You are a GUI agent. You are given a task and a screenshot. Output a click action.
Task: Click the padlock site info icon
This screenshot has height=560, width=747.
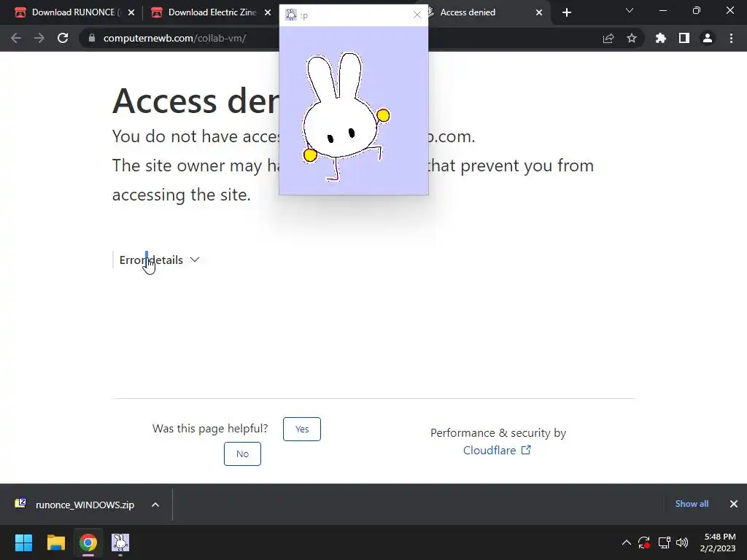92,38
